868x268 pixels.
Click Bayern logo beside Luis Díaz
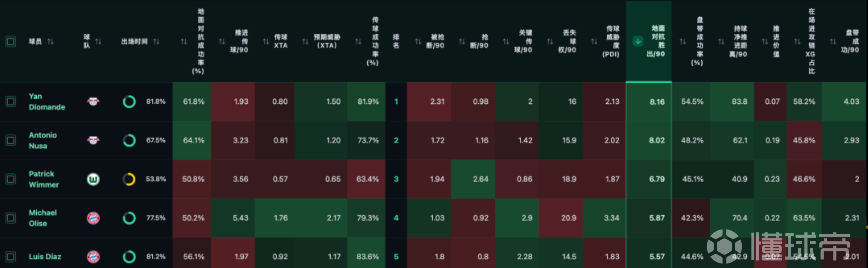(x=93, y=257)
